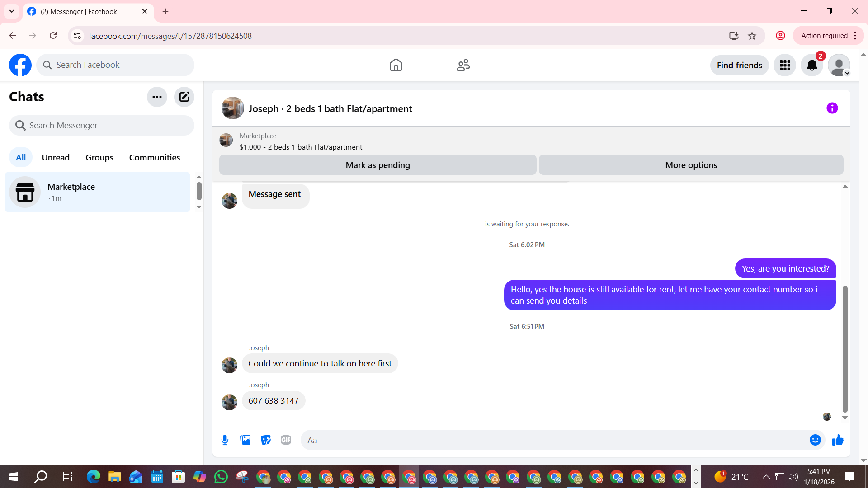868x488 pixels.
Task: Start a new message with compose icon
Action: point(184,97)
